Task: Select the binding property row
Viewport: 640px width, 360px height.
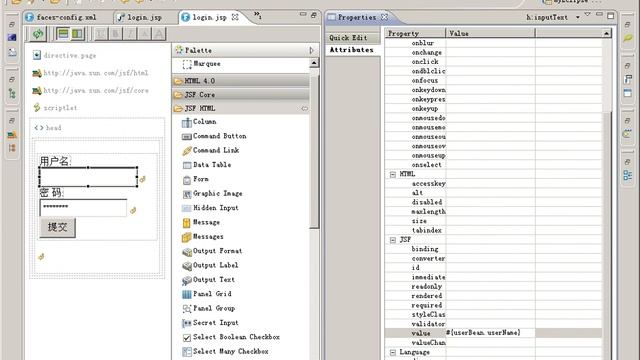Action: pyautogui.click(x=493, y=249)
